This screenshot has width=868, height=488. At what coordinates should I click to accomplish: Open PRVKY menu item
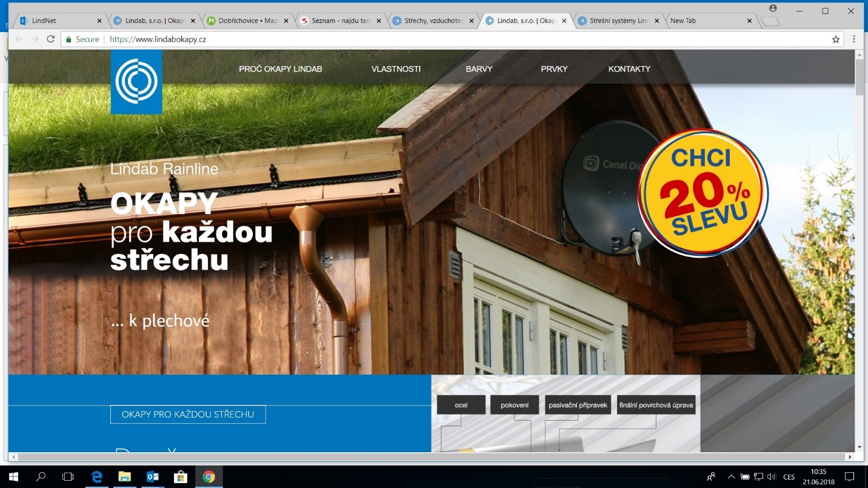[554, 69]
